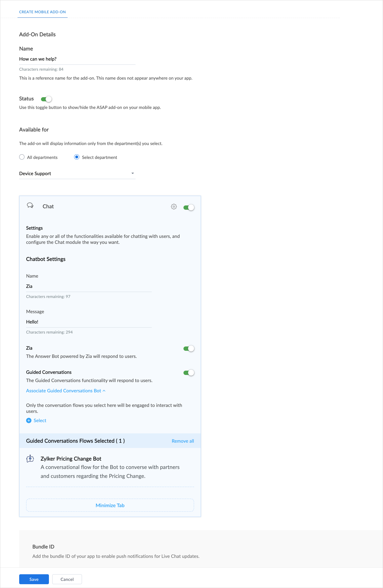Image resolution: width=383 pixels, height=588 pixels.
Task: Disable the Chat module toggle
Action: [189, 208]
